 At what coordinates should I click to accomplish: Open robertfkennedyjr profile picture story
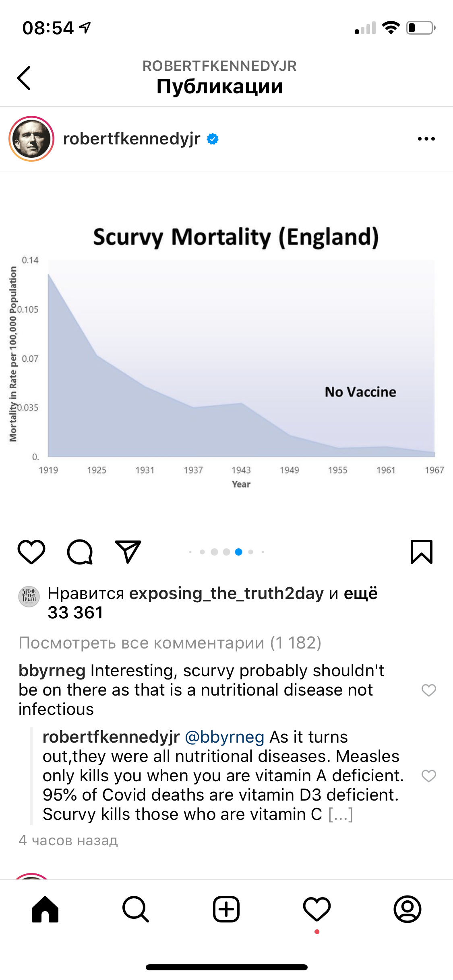[x=31, y=139]
